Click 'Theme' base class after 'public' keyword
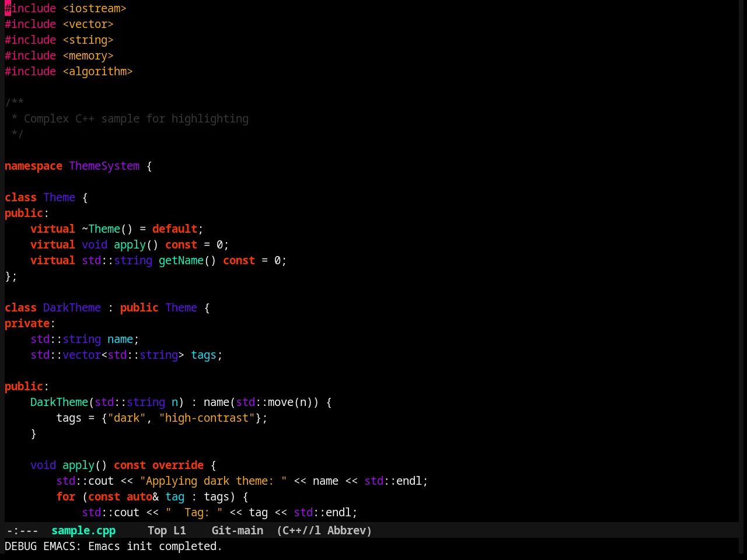Image resolution: width=747 pixels, height=560 pixels. 181,307
